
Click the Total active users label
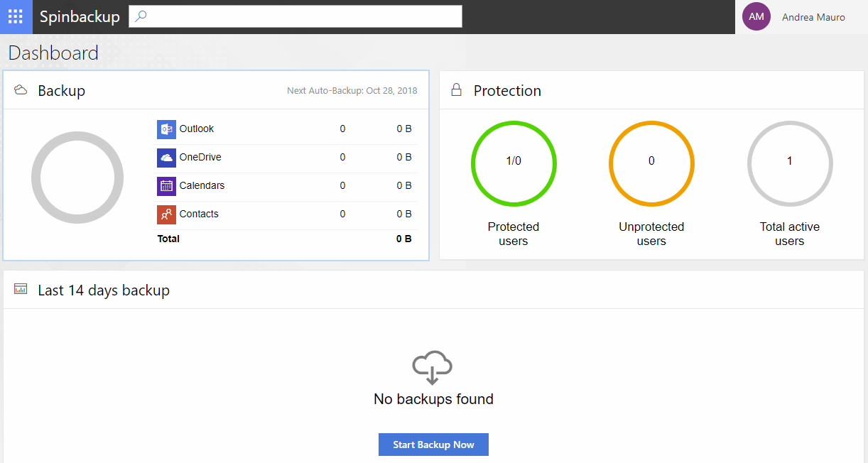790,234
